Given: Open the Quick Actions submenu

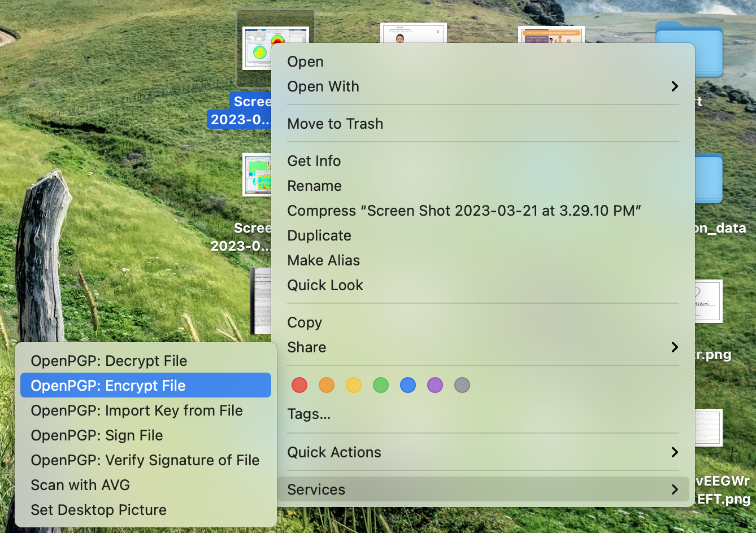Looking at the screenshot, I should (x=483, y=452).
